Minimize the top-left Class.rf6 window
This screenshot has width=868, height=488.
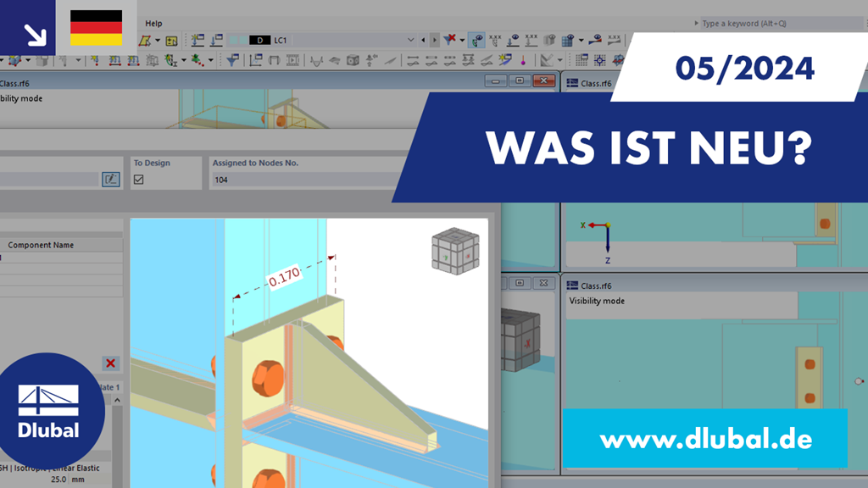pyautogui.click(x=495, y=81)
